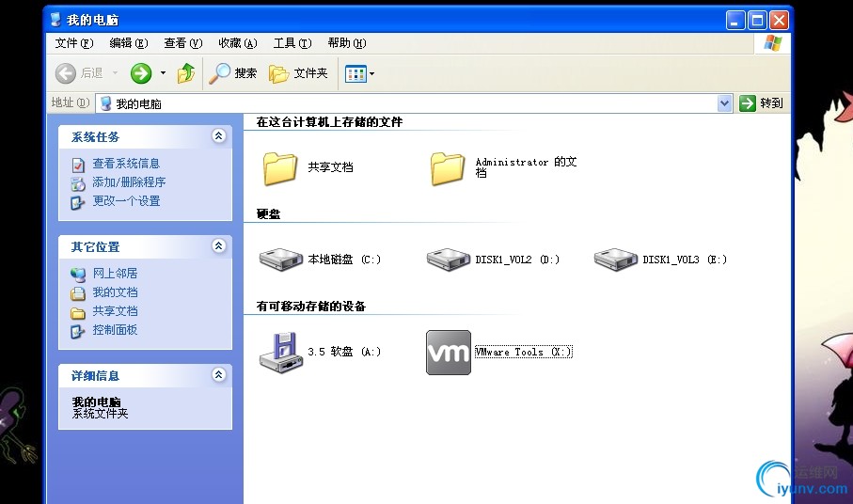Collapse the 系统任务 panel
The width and height of the screenshot is (853, 504).
pyautogui.click(x=219, y=136)
